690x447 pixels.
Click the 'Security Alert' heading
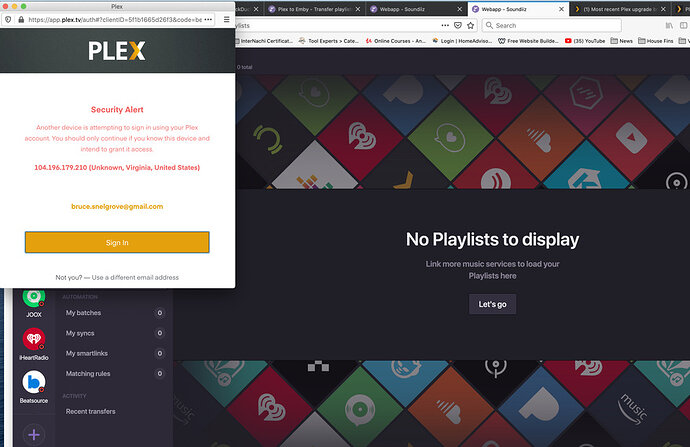click(x=117, y=110)
